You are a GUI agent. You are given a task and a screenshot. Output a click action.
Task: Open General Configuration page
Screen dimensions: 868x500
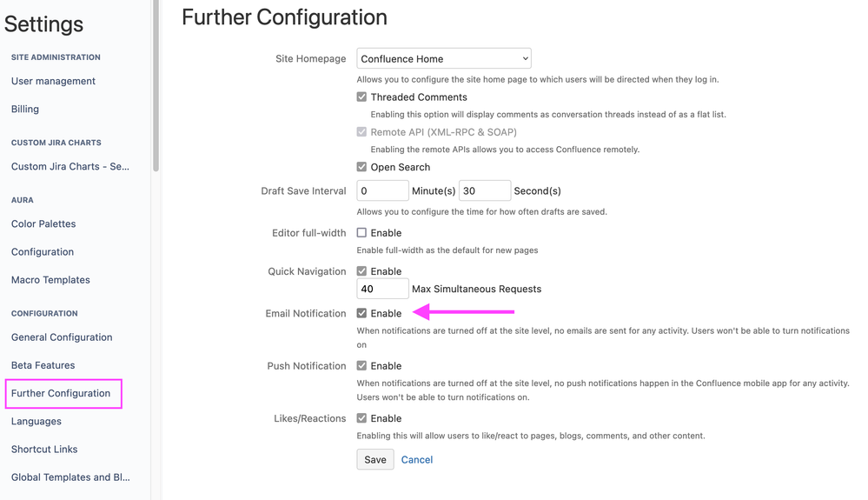(x=62, y=337)
